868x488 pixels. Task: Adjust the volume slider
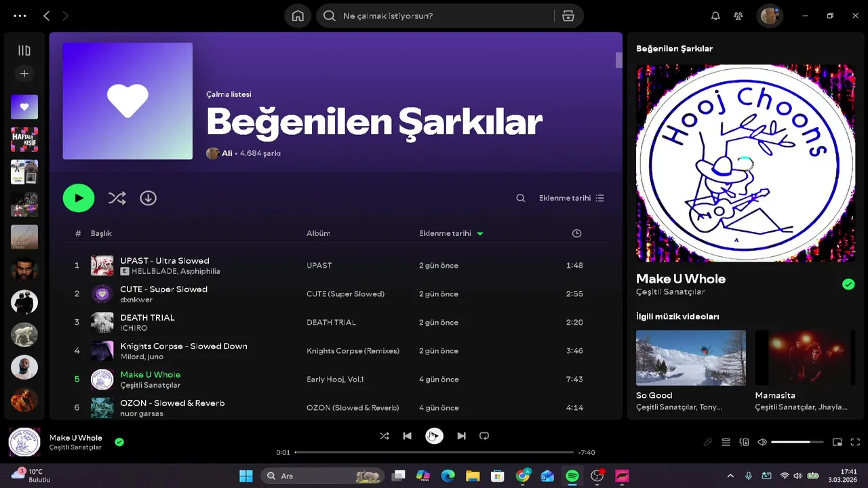797,442
